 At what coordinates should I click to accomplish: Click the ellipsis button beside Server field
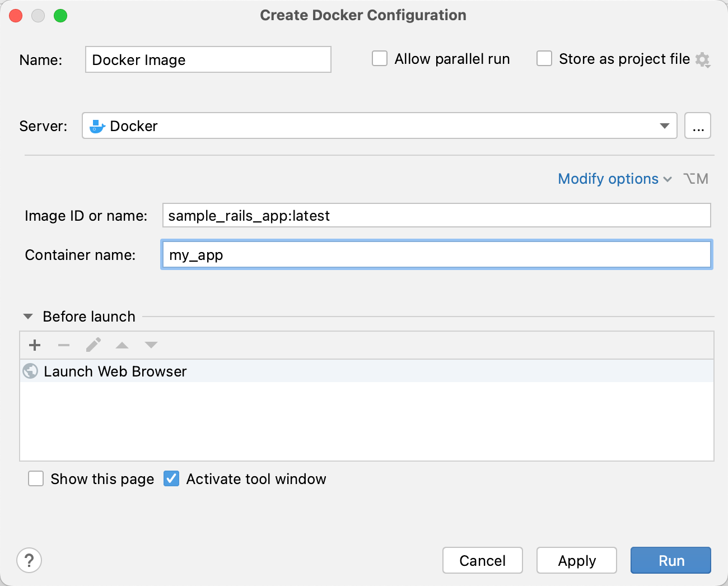tap(697, 126)
